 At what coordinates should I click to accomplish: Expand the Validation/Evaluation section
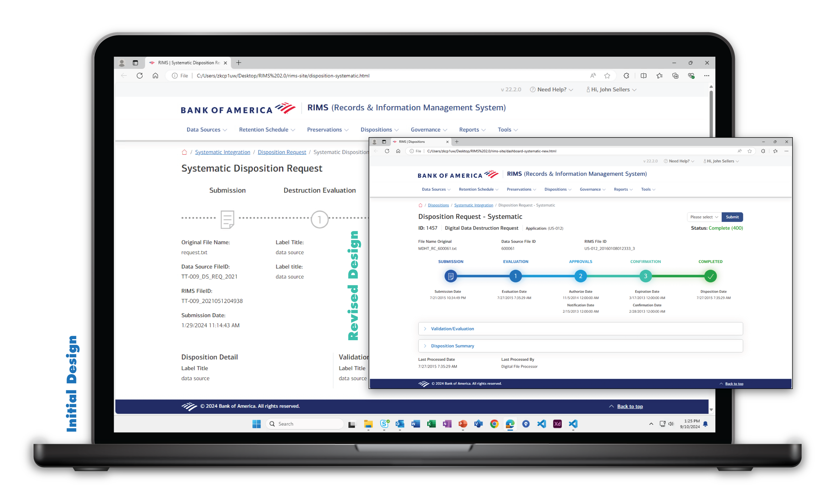pyautogui.click(x=452, y=329)
